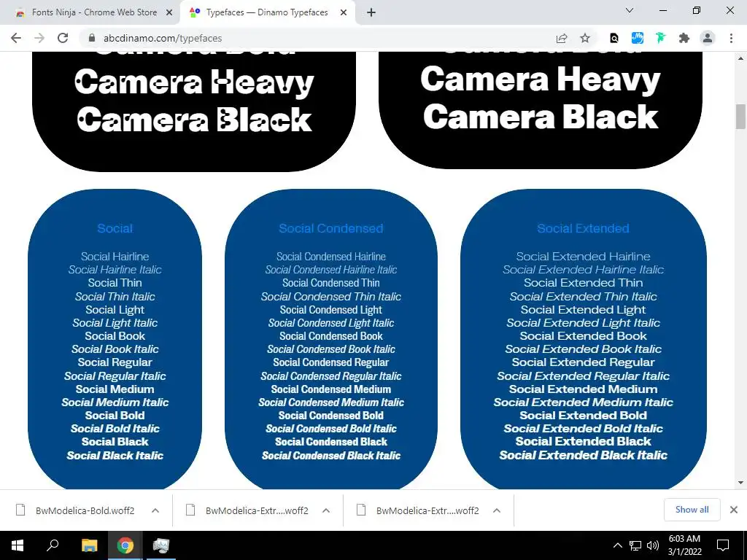Open Chrome's three-dot menu
747x560 pixels.
731,38
